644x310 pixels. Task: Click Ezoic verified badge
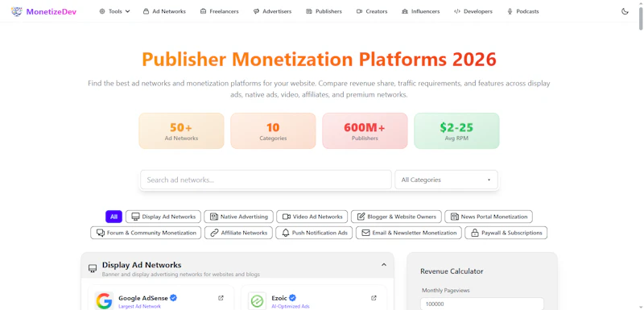click(292, 298)
